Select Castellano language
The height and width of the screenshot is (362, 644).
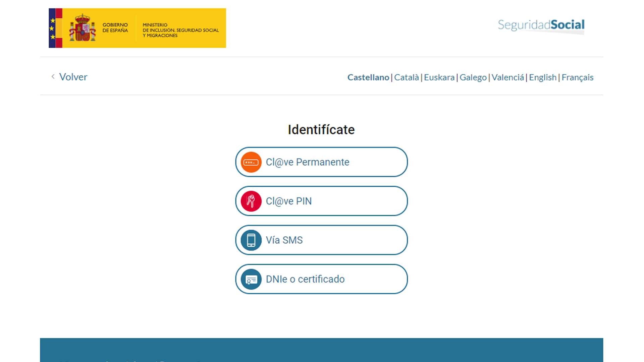click(x=368, y=77)
